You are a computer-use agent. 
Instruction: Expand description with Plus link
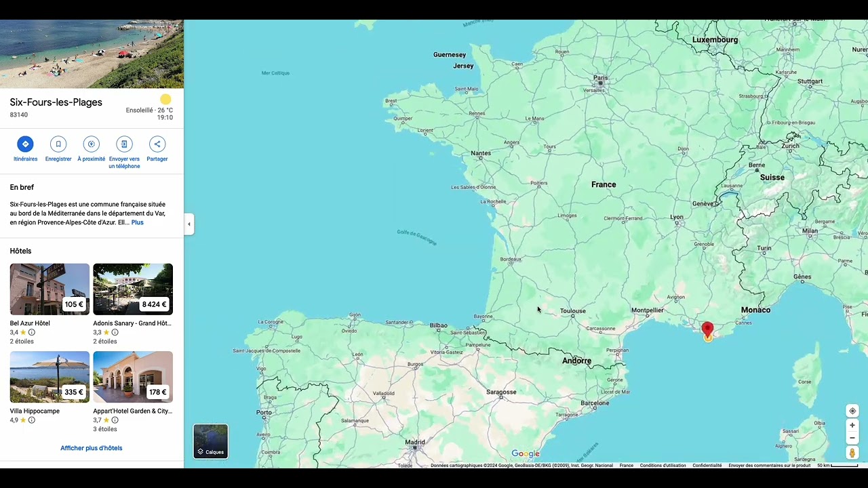coord(137,222)
